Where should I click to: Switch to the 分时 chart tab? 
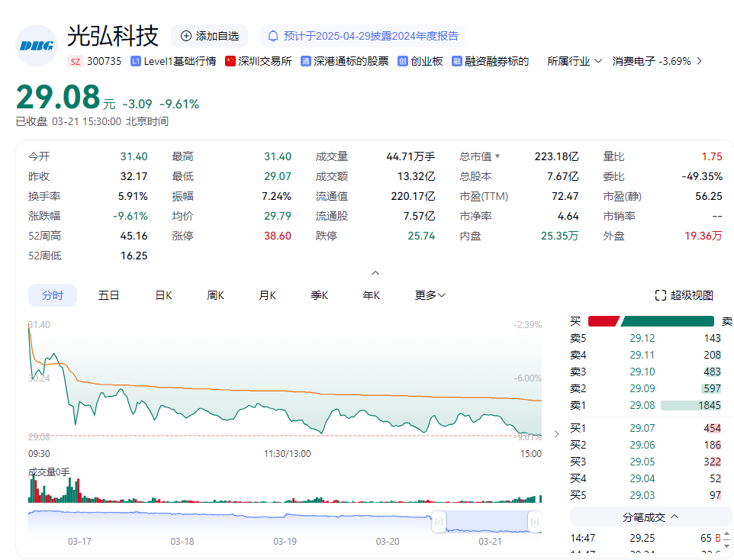pos(53,295)
